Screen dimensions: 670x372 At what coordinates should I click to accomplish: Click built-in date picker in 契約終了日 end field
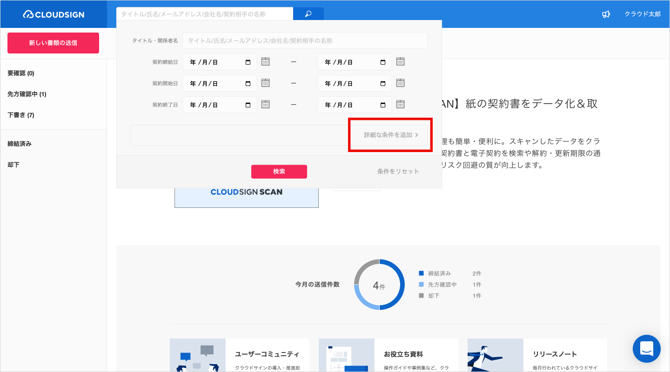[x=383, y=105]
